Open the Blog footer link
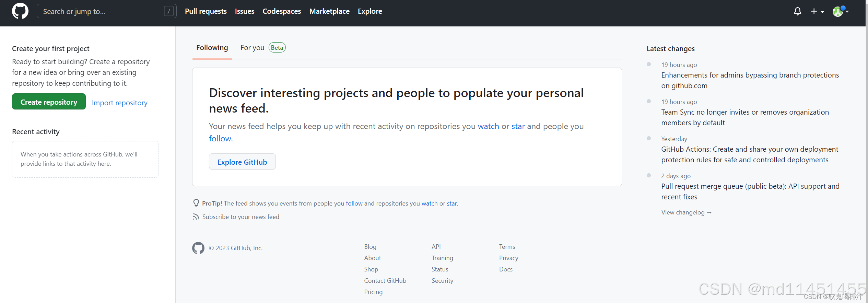This screenshot has height=303, width=868. [370, 247]
